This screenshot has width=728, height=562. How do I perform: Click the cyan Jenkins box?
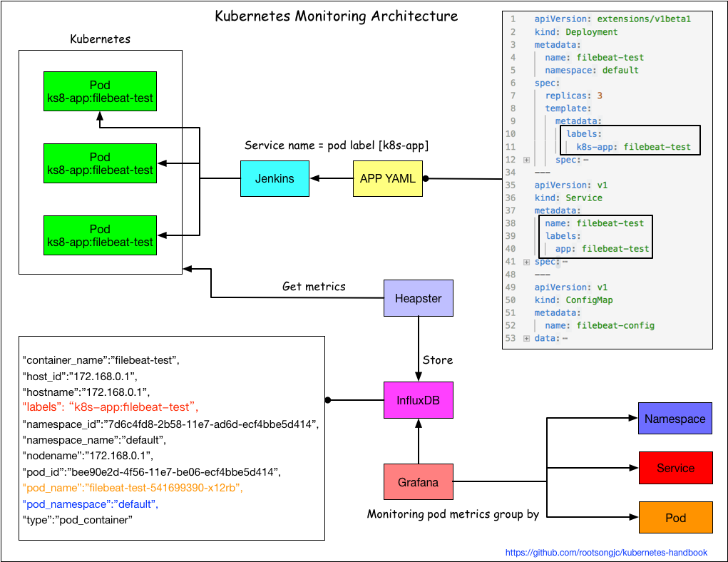click(275, 178)
